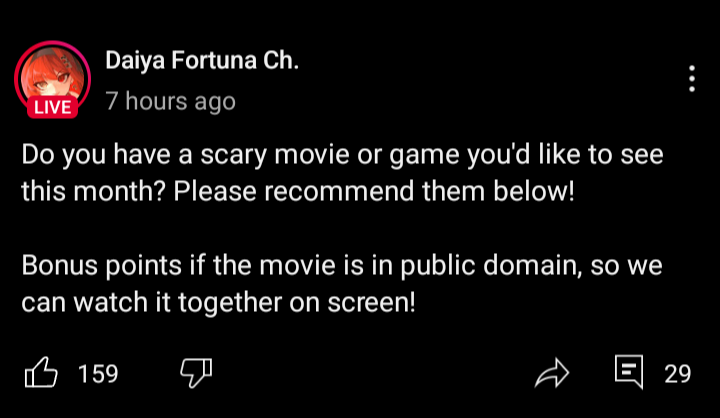Open the Daiya Fortuna Ch. channel name

tap(202, 60)
